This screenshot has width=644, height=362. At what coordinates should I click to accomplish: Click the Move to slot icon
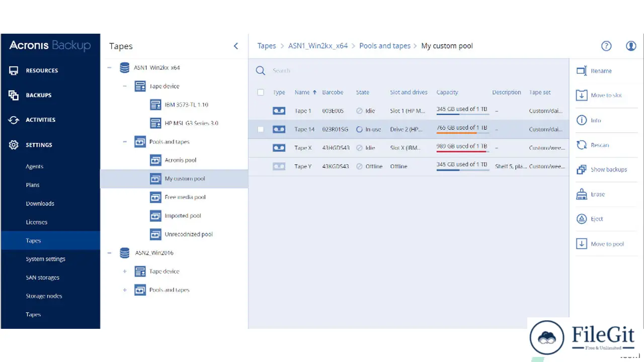coord(582,95)
